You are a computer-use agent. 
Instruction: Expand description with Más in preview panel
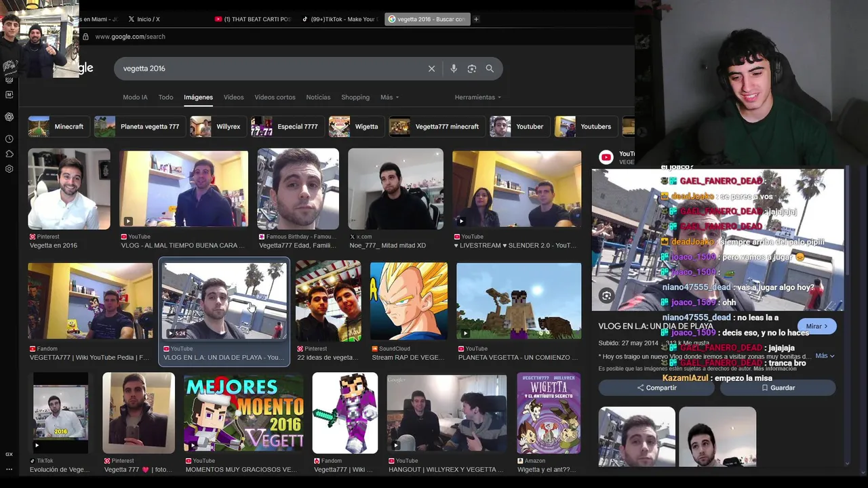click(x=825, y=356)
